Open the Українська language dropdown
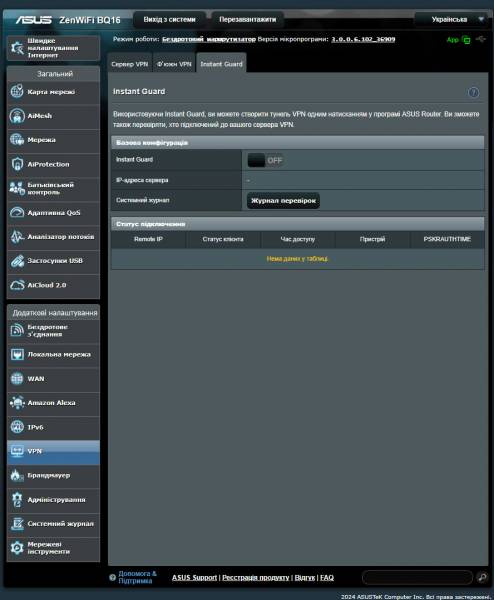 click(x=453, y=20)
